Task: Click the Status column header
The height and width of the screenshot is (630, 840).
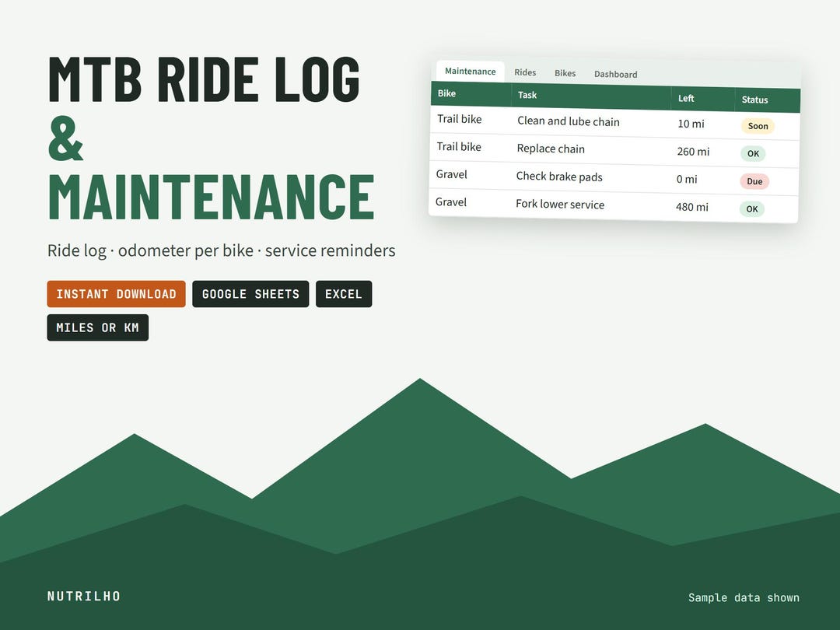Action: coord(767,100)
